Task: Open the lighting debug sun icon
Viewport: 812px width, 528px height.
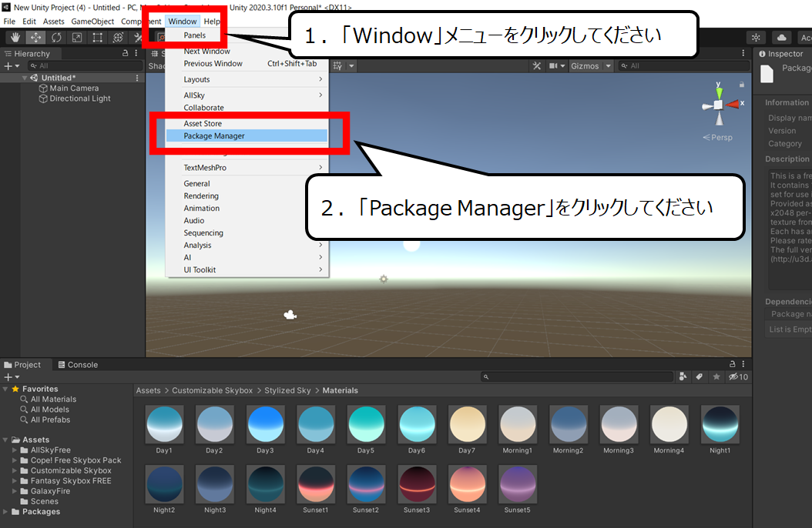Action: click(x=756, y=37)
